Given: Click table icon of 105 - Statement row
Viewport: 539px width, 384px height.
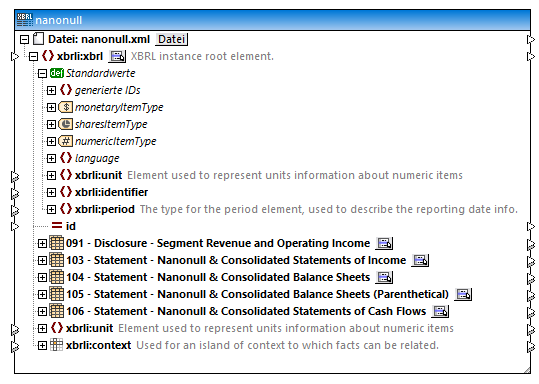Looking at the screenshot, I should point(56,294).
